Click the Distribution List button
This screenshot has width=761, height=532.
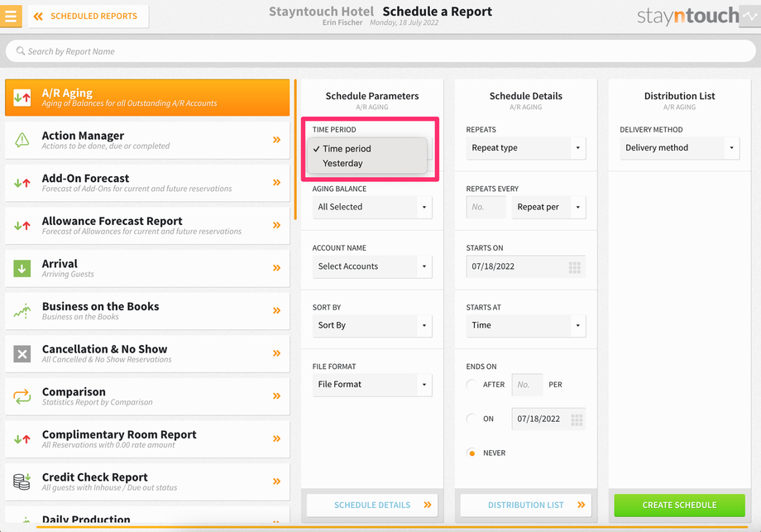(x=526, y=506)
